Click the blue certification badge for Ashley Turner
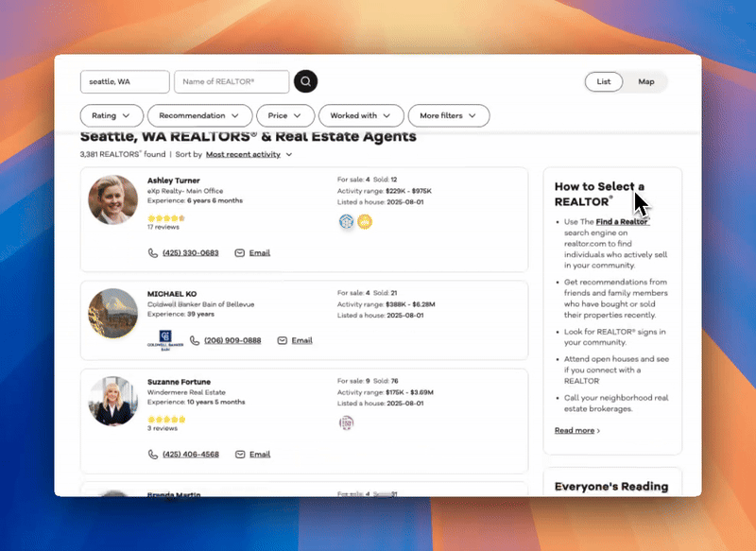This screenshot has width=756, height=551. [x=346, y=222]
